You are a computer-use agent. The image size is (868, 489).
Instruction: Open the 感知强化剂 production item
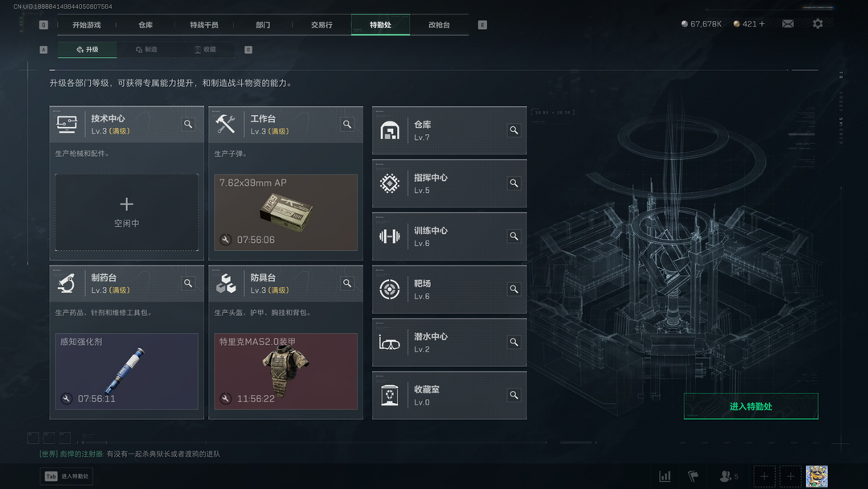[x=127, y=372]
